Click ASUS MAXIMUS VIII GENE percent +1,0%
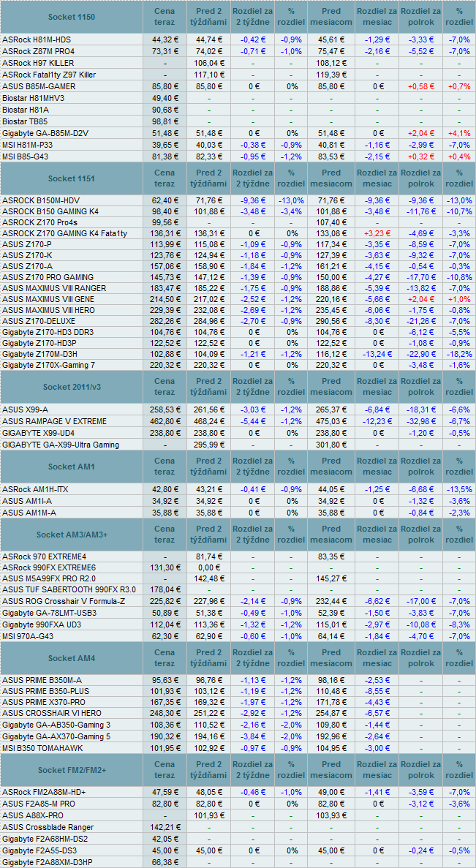 pos(459,299)
